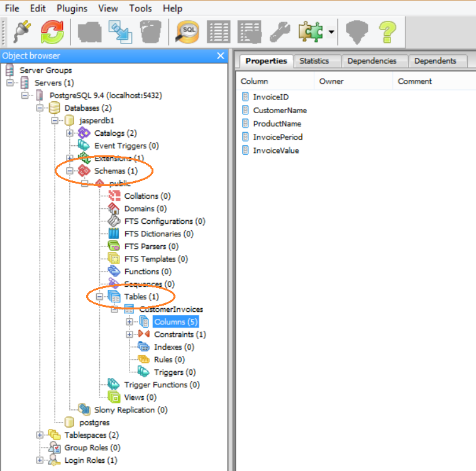Collapse the Schemas (1) node
476x471 pixels.
click(x=70, y=170)
